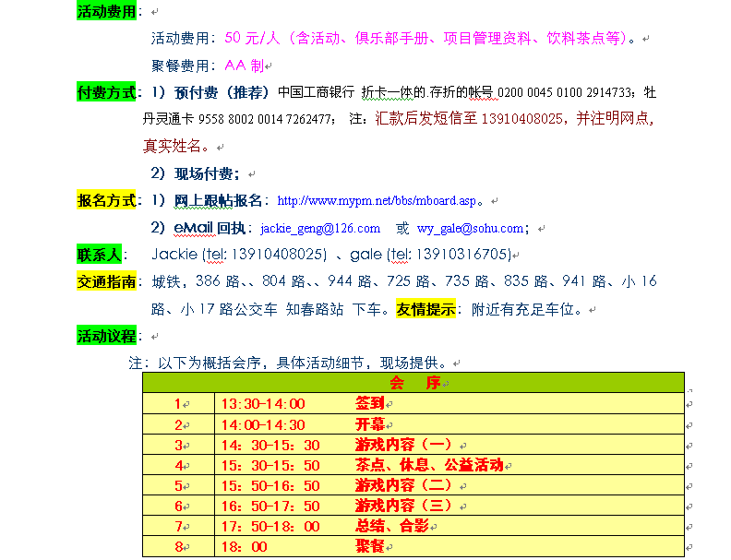Click the Jackie (tel: 13910408025) contact
Viewport: 731px width, 560px height.
(x=239, y=255)
